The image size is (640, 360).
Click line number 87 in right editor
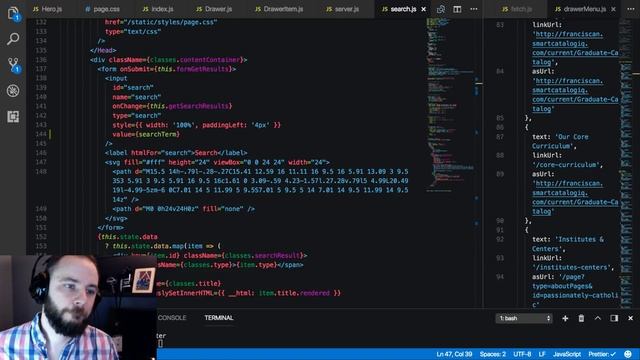500,137
